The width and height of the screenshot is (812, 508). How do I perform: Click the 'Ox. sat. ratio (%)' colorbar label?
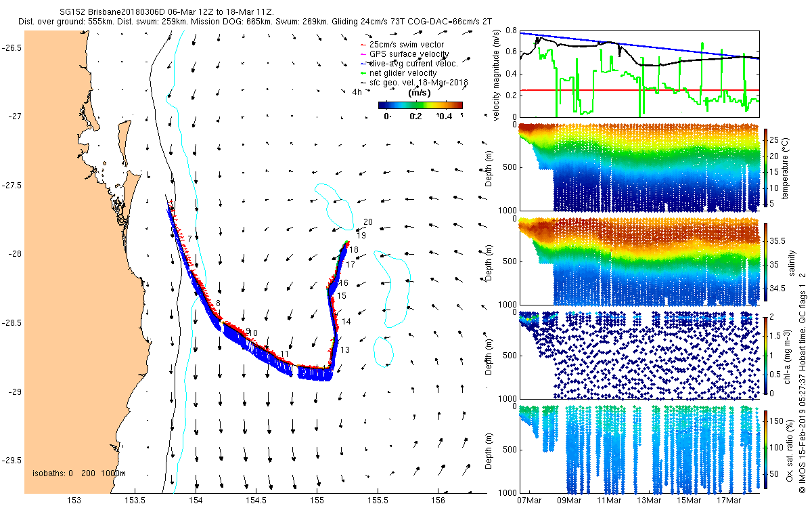790,450
